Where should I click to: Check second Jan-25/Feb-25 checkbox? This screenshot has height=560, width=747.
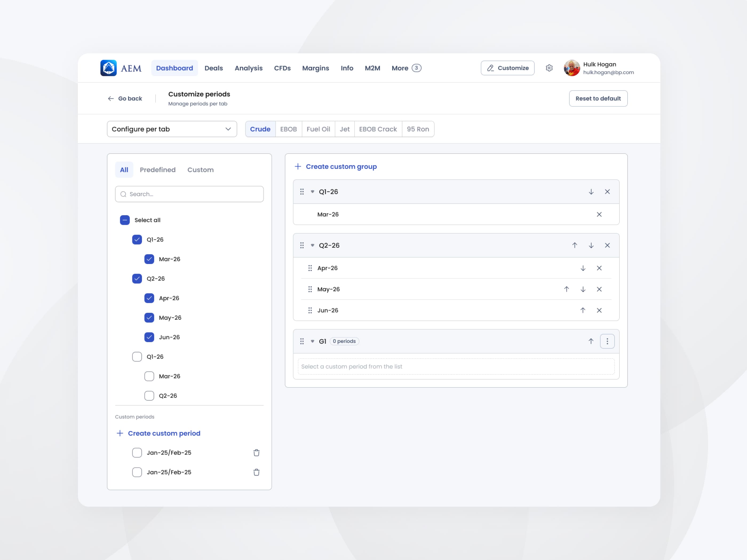(137, 472)
